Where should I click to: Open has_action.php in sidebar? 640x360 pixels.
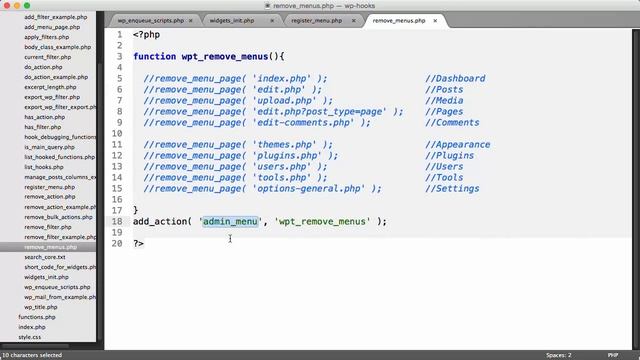44,117
